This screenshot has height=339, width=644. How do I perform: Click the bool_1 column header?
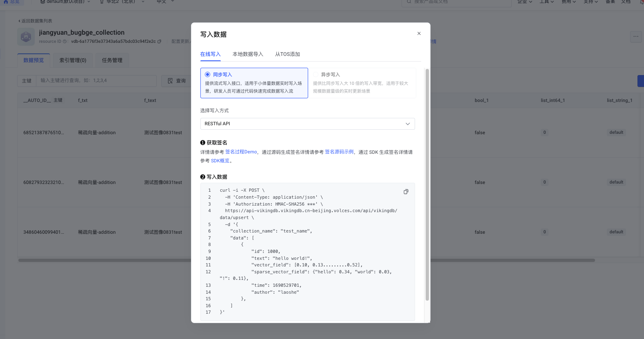482,100
